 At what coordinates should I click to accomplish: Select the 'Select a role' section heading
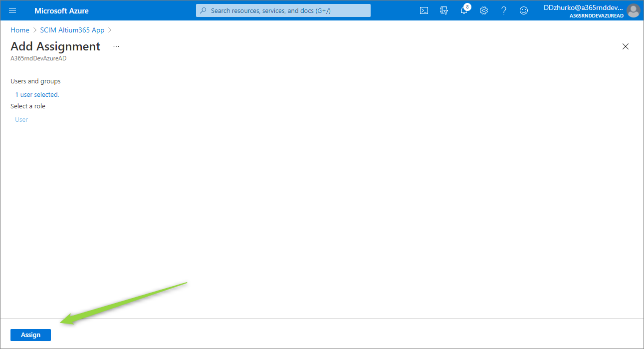pyautogui.click(x=28, y=106)
